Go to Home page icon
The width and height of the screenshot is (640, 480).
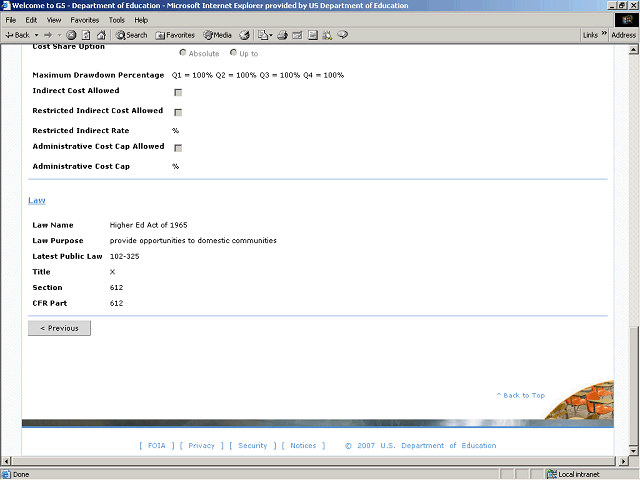point(101,35)
